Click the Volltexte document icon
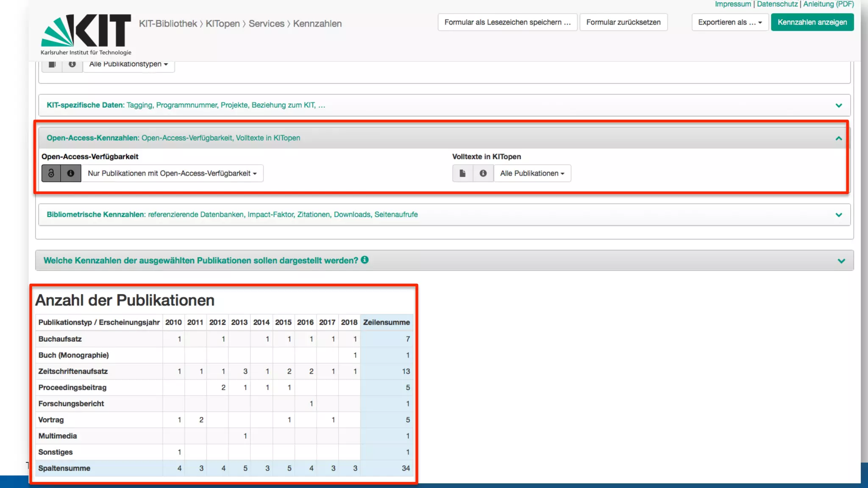Image resolution: width=868 pixels, height=488 pixels. pos(462,173)
